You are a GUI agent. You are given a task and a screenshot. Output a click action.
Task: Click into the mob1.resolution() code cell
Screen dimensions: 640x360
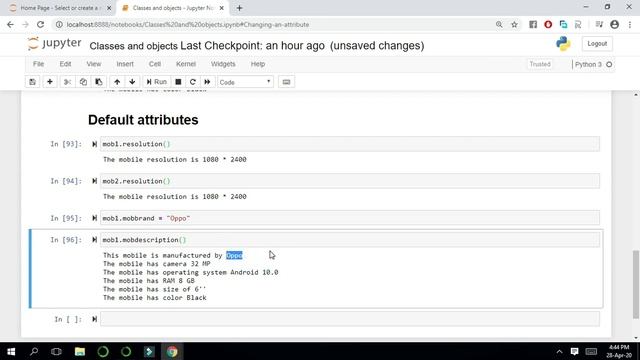pos(350,144)
